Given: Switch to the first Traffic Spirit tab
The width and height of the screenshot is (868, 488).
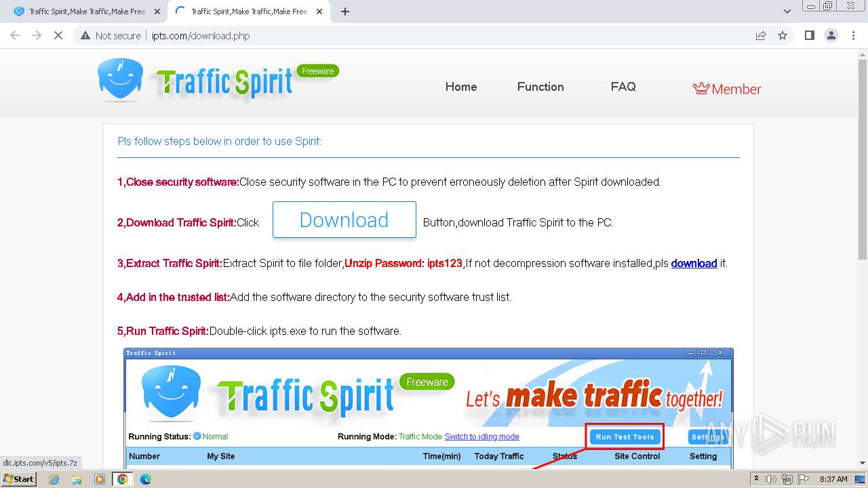Looking at the screenshot, I should pos(86,12).
